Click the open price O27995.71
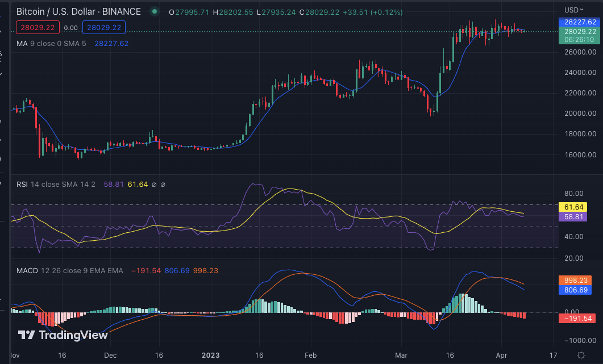The image size is (603, 364). (189, 12)
